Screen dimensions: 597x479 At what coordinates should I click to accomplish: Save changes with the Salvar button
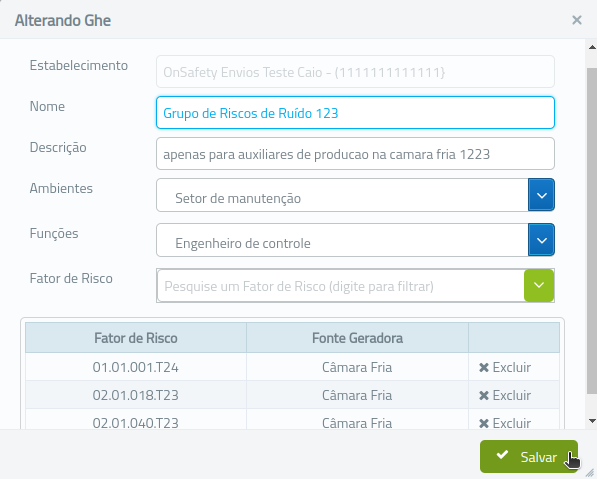529,457
